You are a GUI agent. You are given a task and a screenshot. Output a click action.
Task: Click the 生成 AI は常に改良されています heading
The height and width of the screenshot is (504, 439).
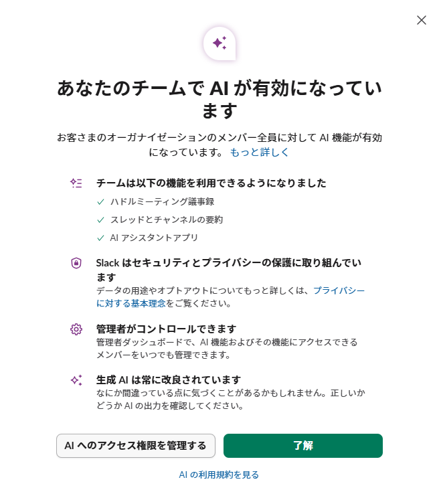click(169, 380)
